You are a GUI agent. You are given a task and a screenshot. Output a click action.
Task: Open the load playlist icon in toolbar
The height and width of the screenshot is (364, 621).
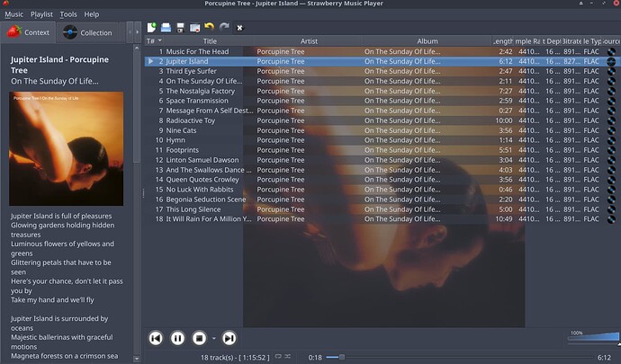click(x=166, y=27)
